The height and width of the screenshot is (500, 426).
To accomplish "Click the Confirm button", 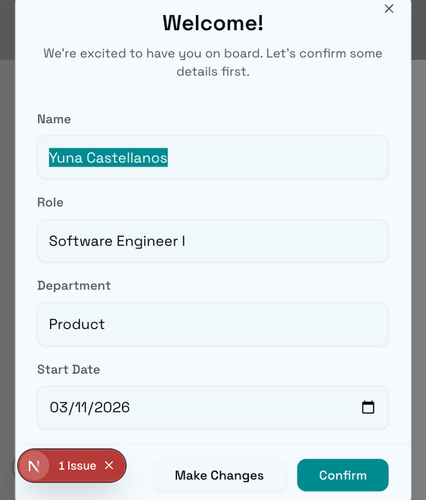I will 343,475.
